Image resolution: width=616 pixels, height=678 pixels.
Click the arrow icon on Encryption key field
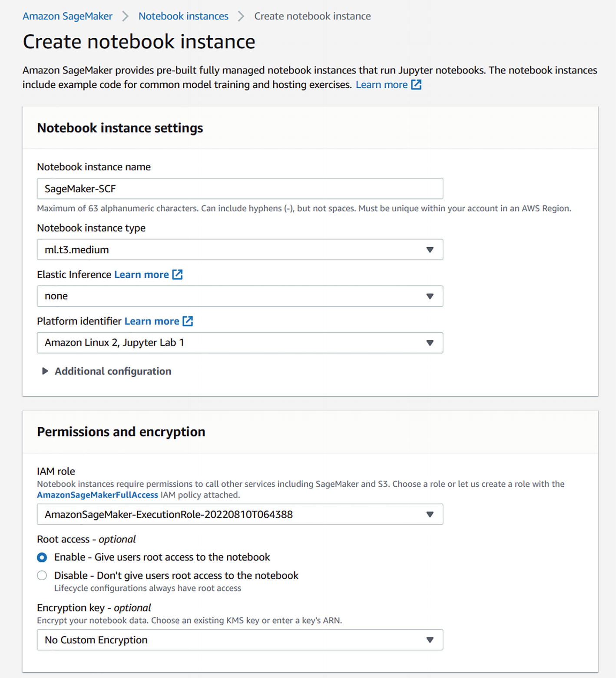pyautogui.click(x=430, y=640)
